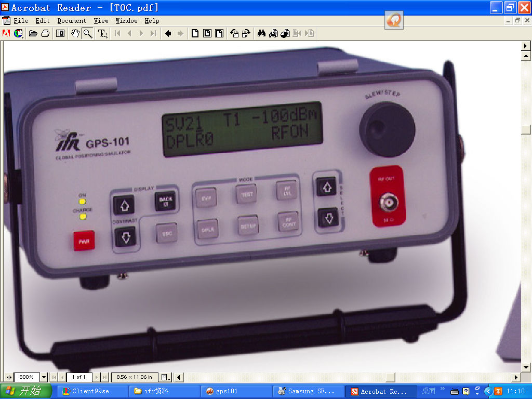The width and height of the screenshot is (532, 399).
Task: Go to previous page in toolbar
Action: [129, 33]
